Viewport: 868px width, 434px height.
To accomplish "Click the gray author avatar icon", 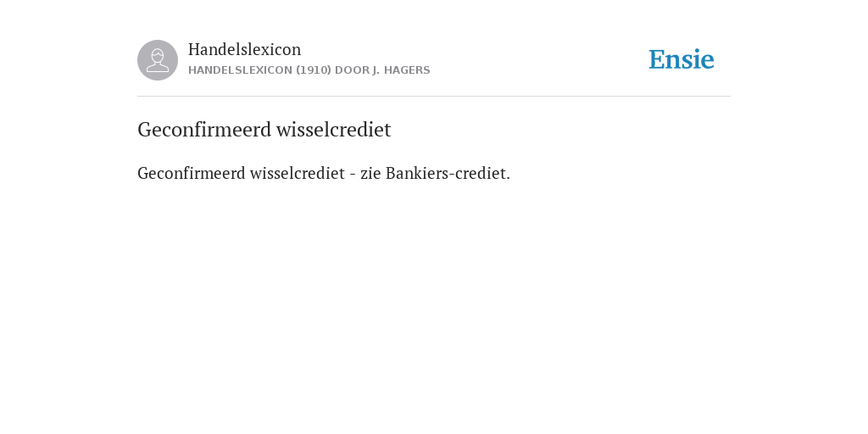I will click(158, 60).
